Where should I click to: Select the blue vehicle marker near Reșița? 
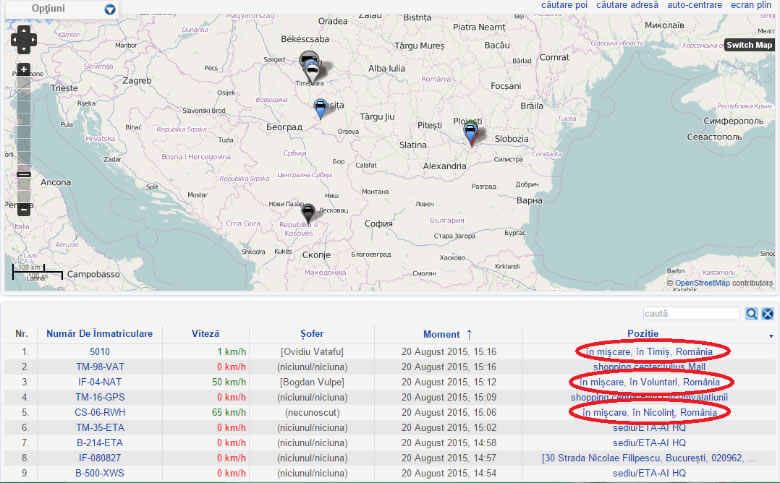[320, 108]
